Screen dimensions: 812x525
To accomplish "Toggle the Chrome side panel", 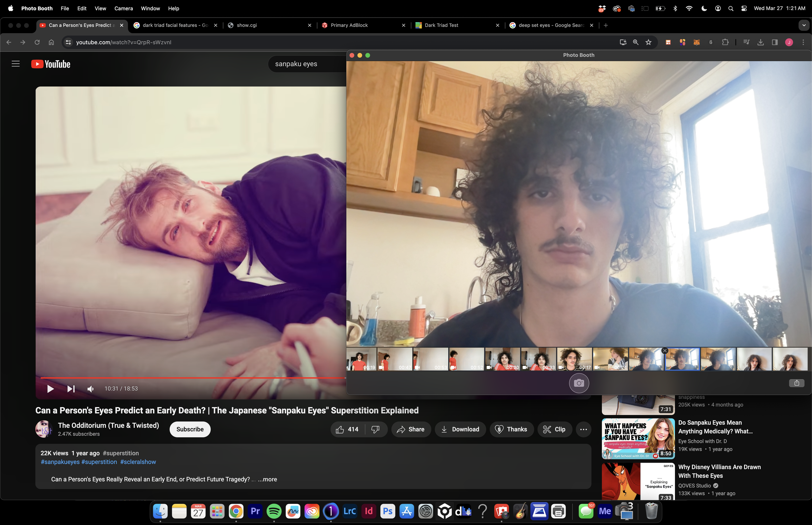I will tap(775, 42).
